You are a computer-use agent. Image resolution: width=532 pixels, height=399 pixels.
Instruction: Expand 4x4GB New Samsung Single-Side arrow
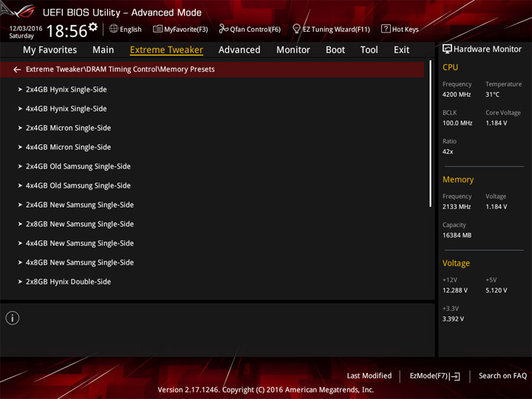pos(20,243)
